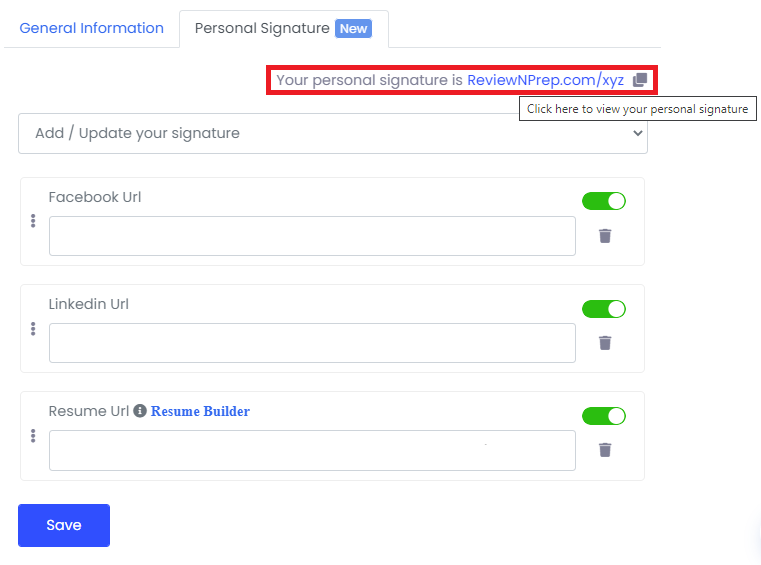Focus the Facebook Url text field
This screenshot has width=761, height=565.
pos(313,236)
